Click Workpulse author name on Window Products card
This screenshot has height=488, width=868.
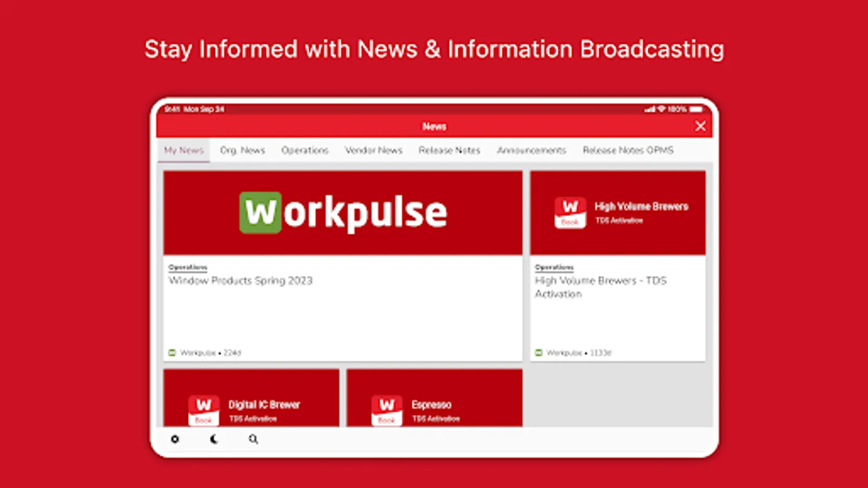(x=198, y=353)
